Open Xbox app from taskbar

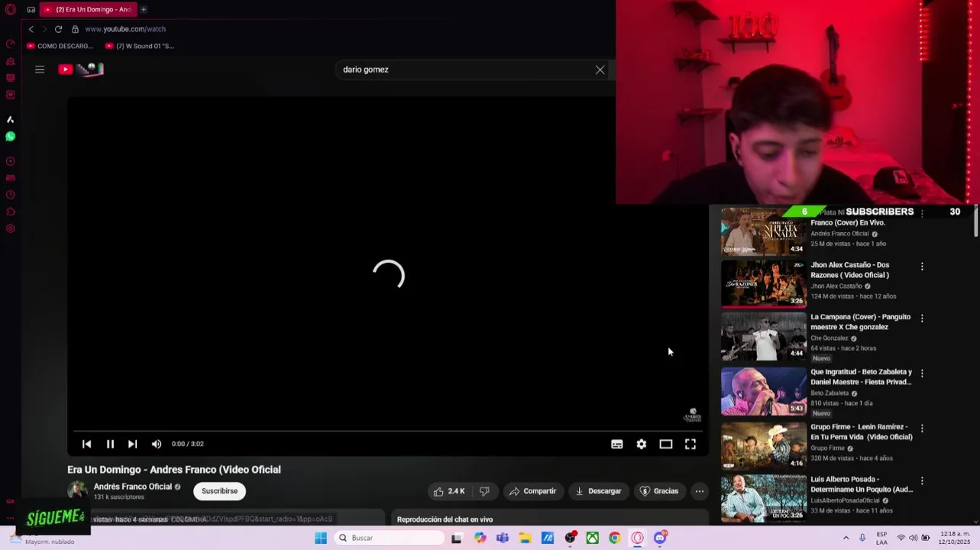pos(592,538)
